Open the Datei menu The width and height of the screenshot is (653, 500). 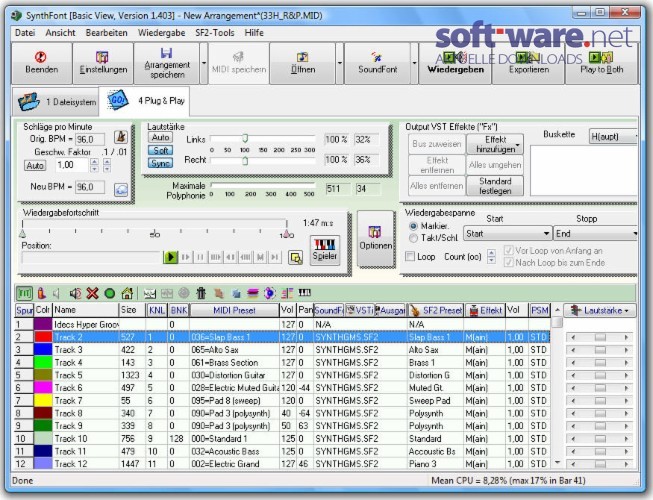pyautogui.click(x=25, y=32)
